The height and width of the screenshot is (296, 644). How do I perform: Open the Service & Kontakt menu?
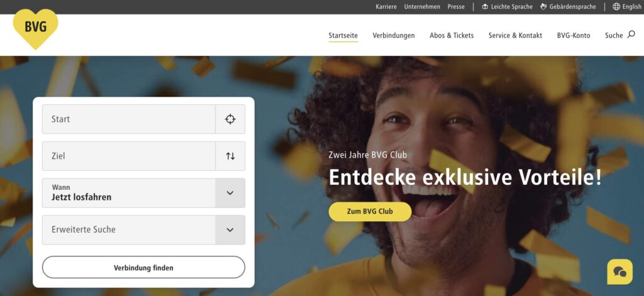[x=515, y=35]
